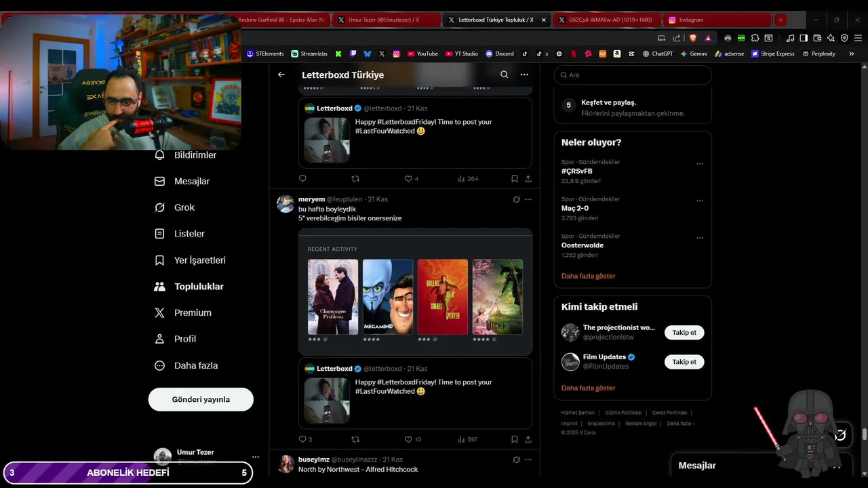Open options for Maç 2-0 trend
This screenshot has height=488, width=868.
(x=700, y=201)
